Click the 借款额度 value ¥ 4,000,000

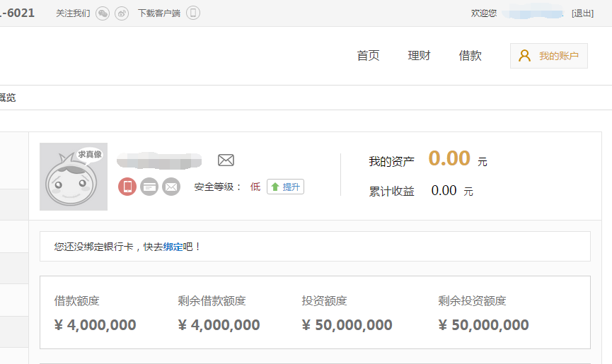(95, 325)
